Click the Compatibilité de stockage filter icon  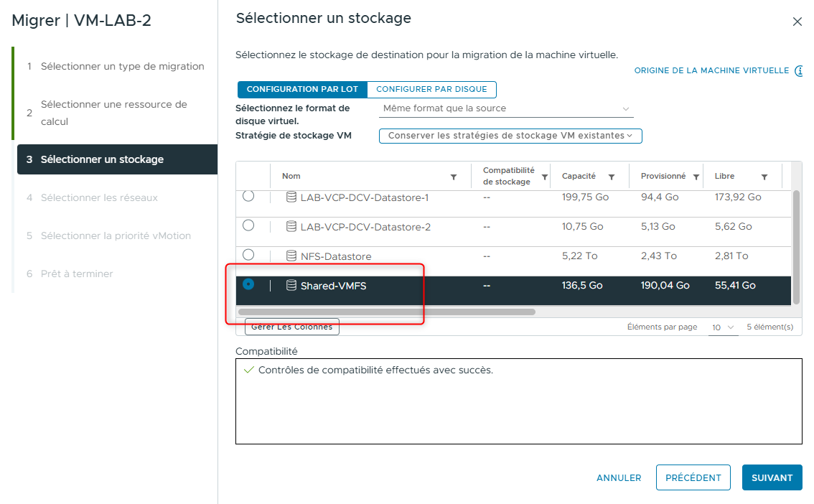544,176
